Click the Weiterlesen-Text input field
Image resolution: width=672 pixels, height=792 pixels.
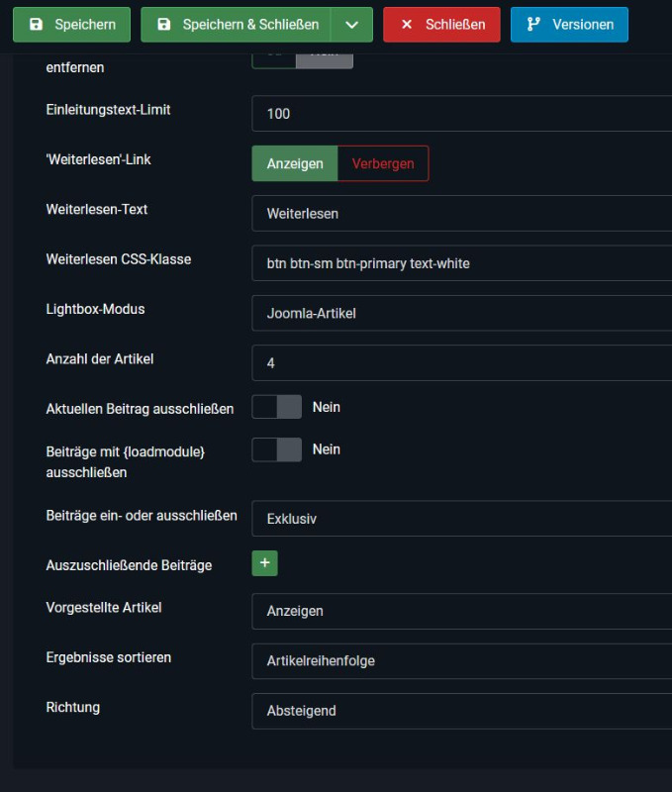click(x=461, y=213)
